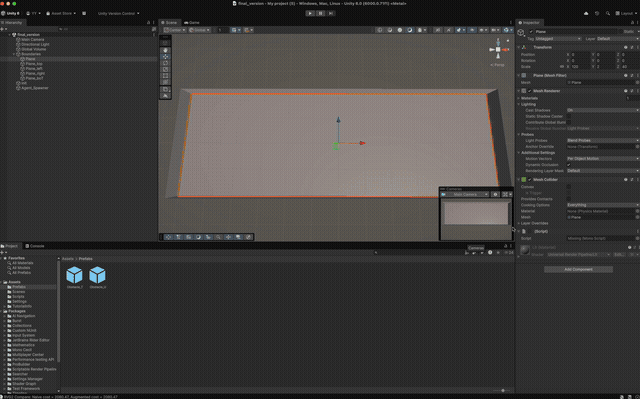Image resolution: width=640 pixels, height=399 pixels.
Task: Open the Cooking Options dropdown
Action: (603, 205)
